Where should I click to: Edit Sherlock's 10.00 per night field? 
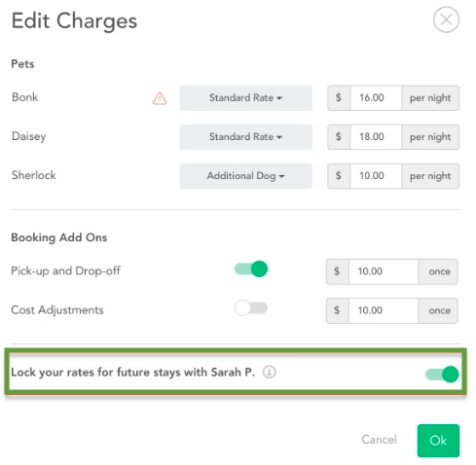tap(376, 176)
